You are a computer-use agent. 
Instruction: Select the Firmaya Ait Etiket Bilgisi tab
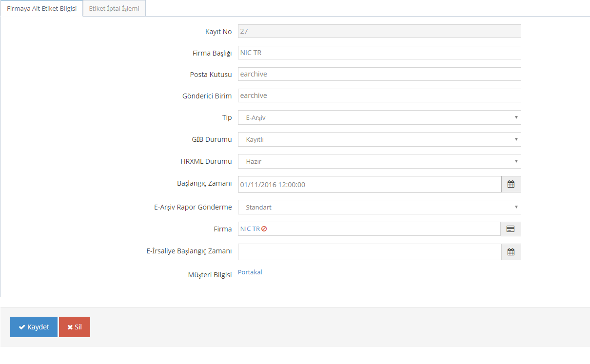[x=42, y=9]
